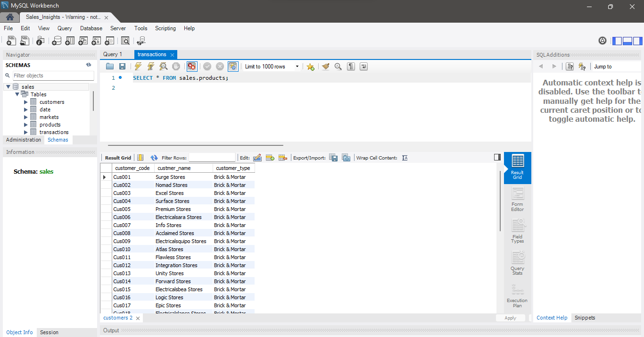The height and width of the screenshot is (337, 644).
Task: Delete selected rows icon
Action: 283,158
